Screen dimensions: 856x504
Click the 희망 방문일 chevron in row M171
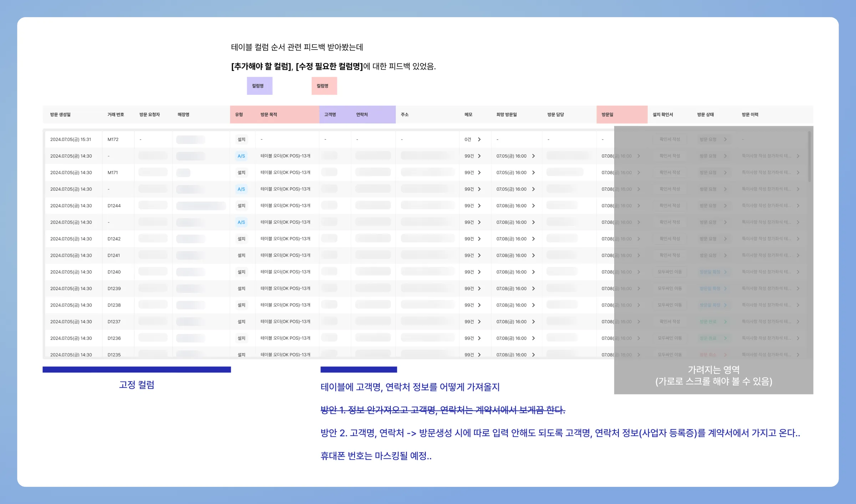533,173
